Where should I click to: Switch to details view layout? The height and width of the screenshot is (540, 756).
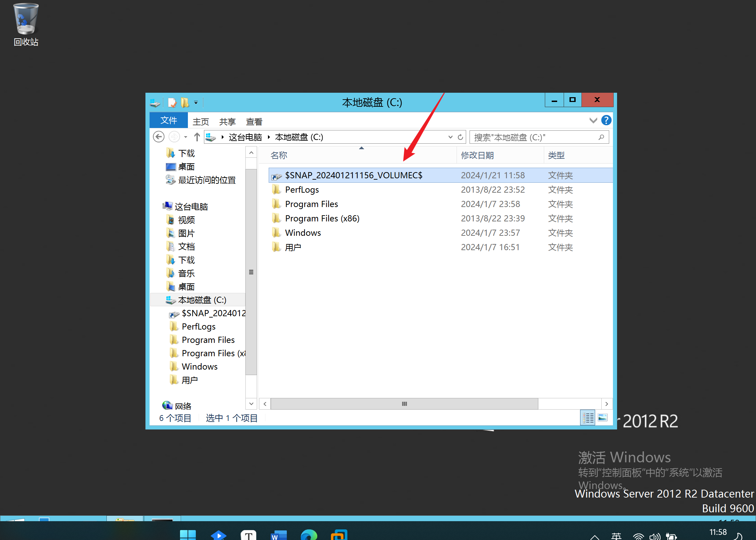pyautogui.click(x=588, y=418)
